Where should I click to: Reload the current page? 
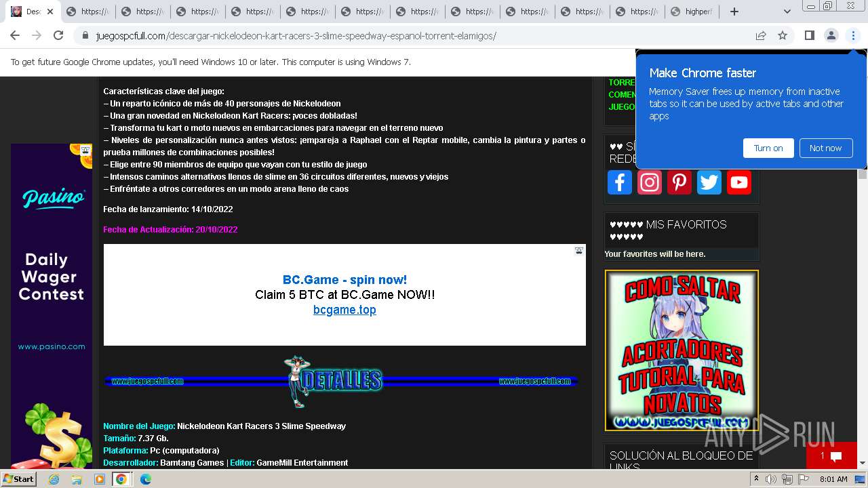click(58, 35)
